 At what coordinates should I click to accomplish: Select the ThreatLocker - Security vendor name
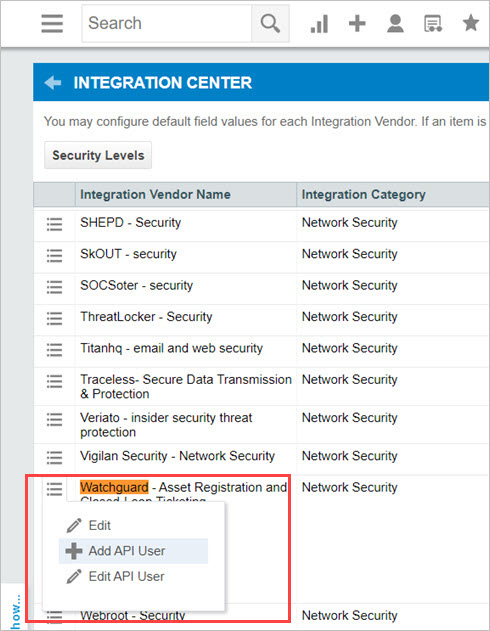(x=146, y=317)
